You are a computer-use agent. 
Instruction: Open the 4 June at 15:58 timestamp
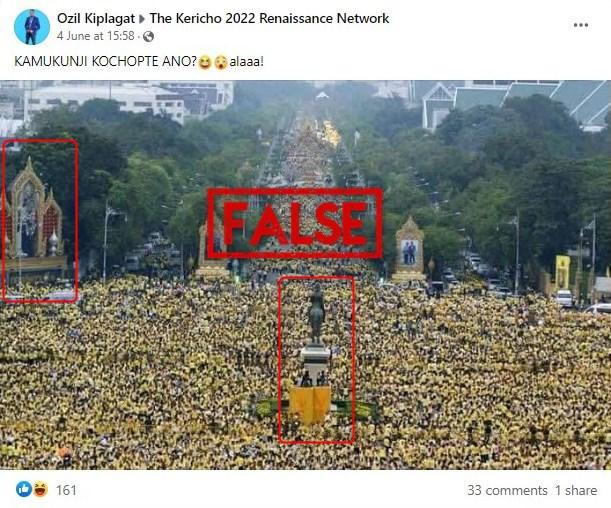[95, 36]
